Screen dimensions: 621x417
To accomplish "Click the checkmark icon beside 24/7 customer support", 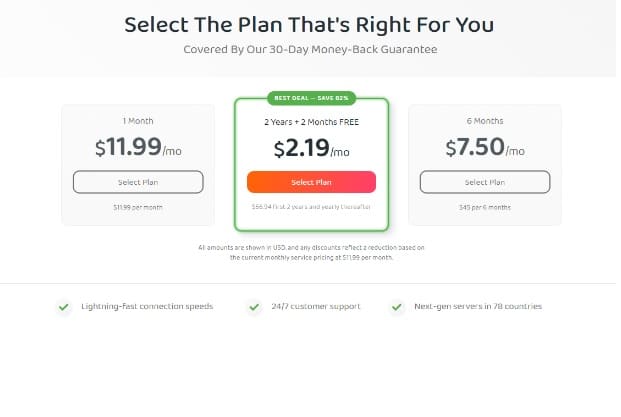I will 254,307.
